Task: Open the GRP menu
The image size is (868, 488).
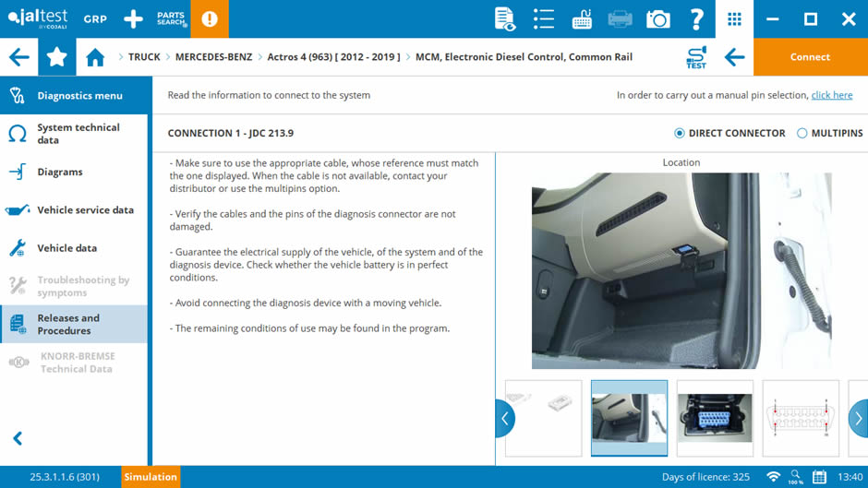Action: (x=95, y=18)
